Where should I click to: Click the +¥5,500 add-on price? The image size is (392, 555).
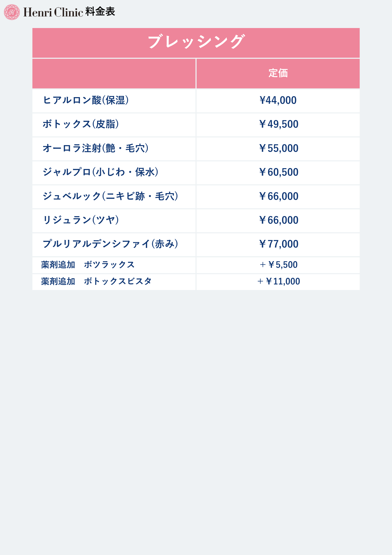click(279, 265)
